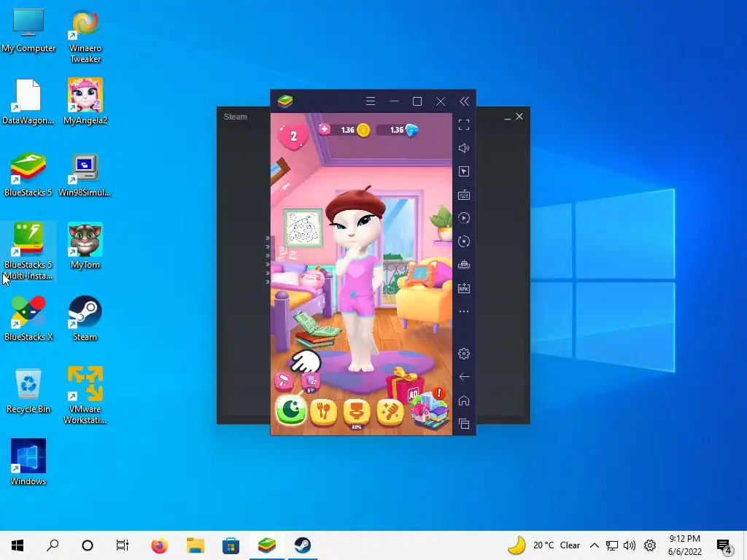
Task: Collapse the BlueStacks side toolbar
Action: point(464,101)
